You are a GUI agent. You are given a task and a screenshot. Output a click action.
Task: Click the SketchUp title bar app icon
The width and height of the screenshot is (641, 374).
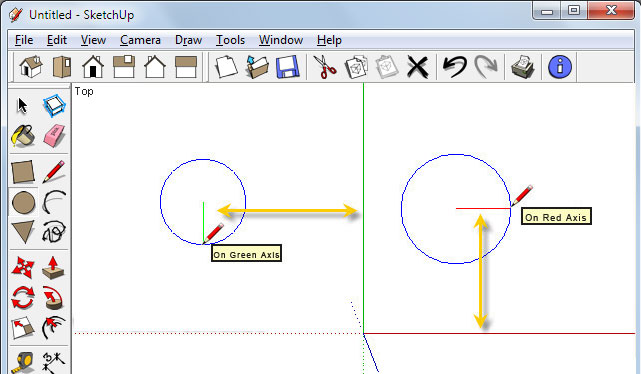(x=16, y=15)
